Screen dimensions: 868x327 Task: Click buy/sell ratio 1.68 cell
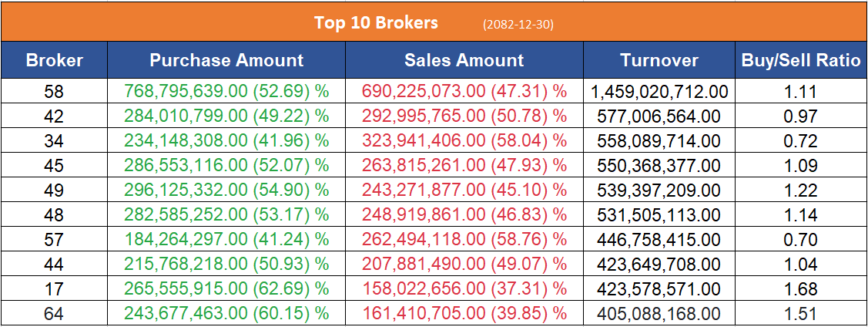[800, 289]
